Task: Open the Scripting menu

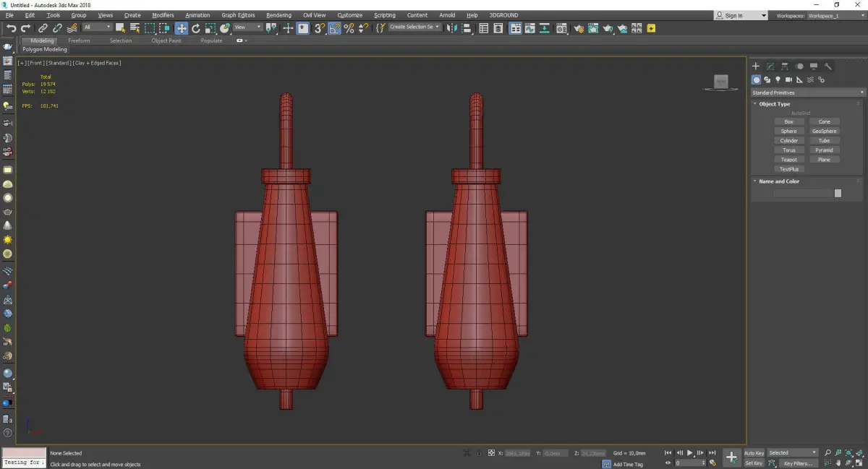Action: tap(384, 15)
